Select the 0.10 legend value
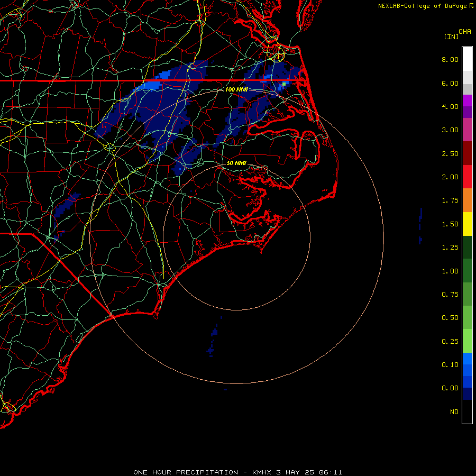This screenshot has width=476, height=476. 450,365
